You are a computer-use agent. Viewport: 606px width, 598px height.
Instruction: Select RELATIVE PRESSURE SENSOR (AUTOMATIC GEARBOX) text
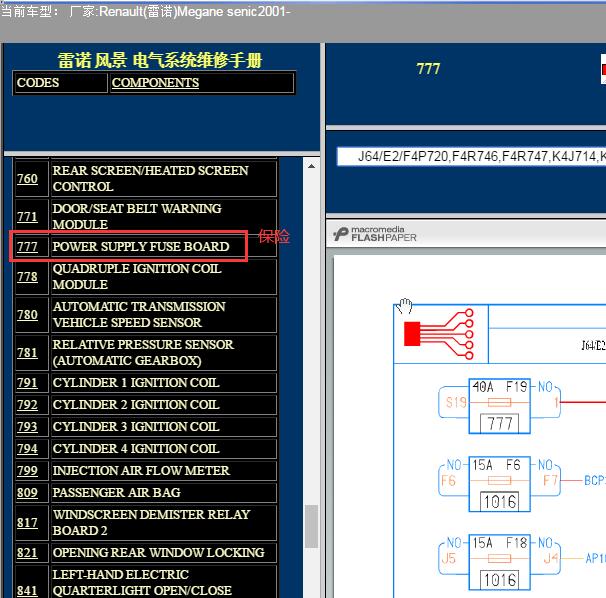(x=143, y=353)
